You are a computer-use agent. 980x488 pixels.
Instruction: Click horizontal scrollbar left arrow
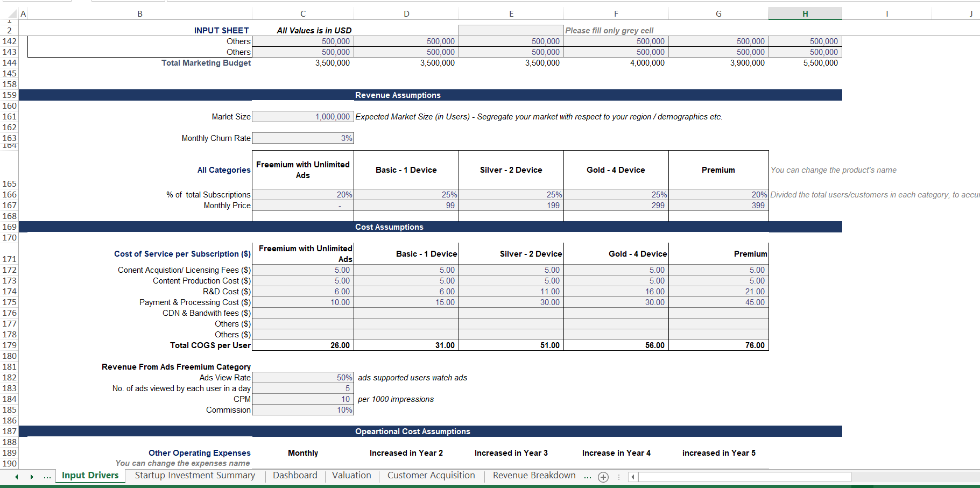[633, 477]
